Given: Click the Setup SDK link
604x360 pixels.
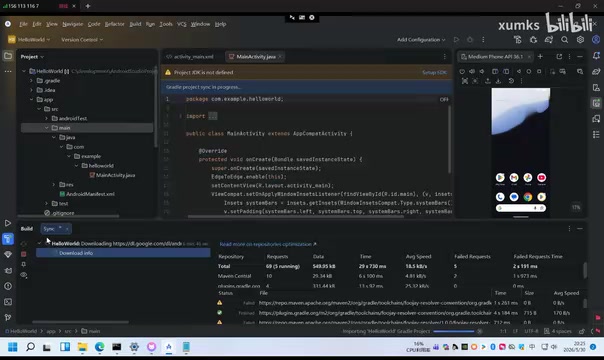Looking at the screenshot, I should point(434,72).
